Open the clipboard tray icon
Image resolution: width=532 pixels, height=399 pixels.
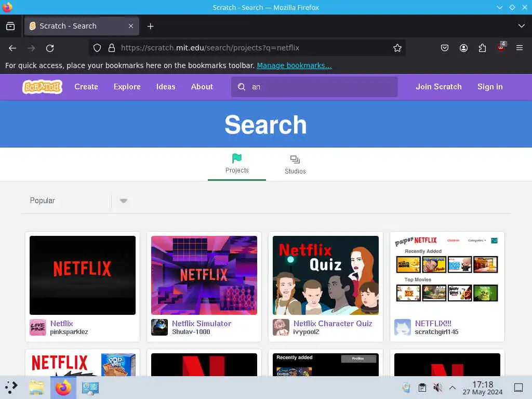pyautogui.click(x=422, y=388)
